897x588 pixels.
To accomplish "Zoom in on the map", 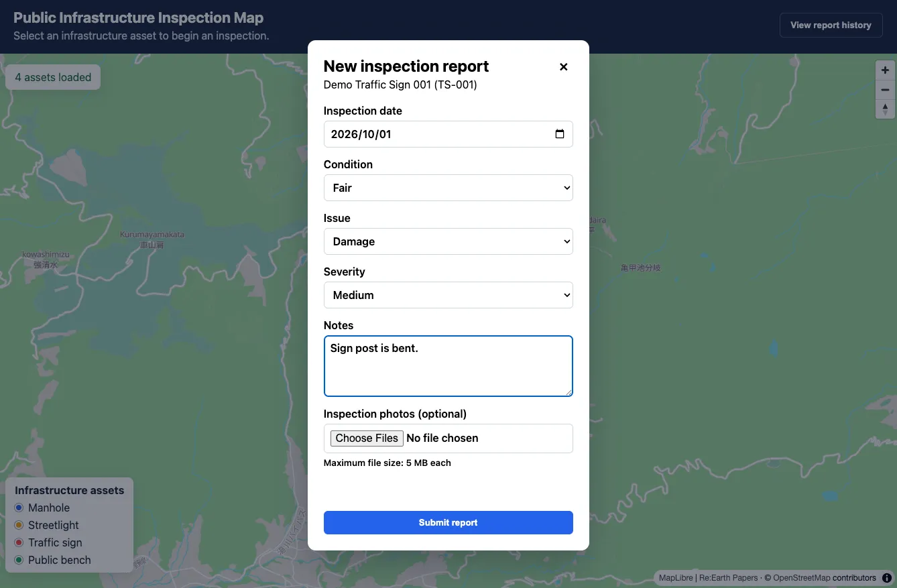I will click(x=885, y=70).
